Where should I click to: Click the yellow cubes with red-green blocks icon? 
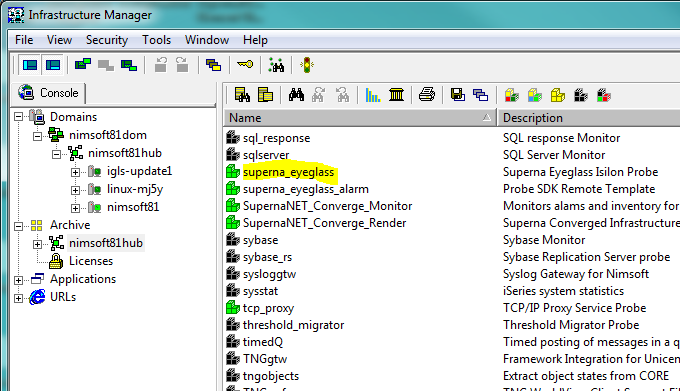point(512,95)
